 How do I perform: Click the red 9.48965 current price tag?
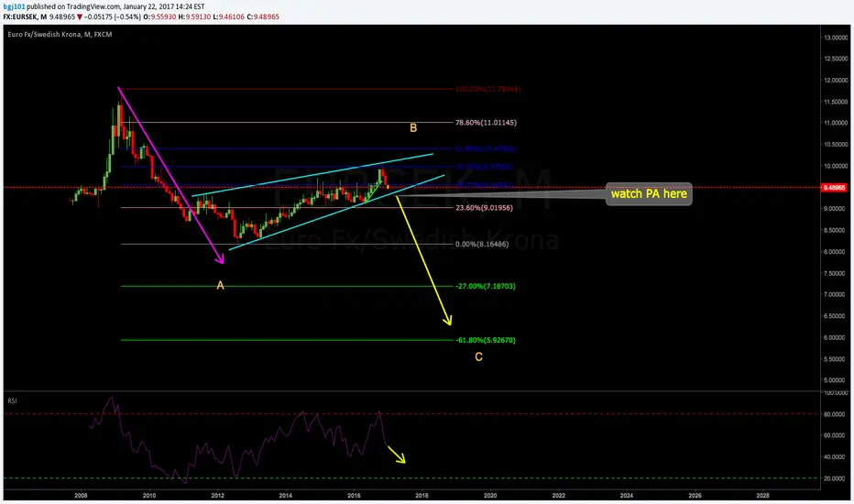pyautogui.click(x=833, y=188)
